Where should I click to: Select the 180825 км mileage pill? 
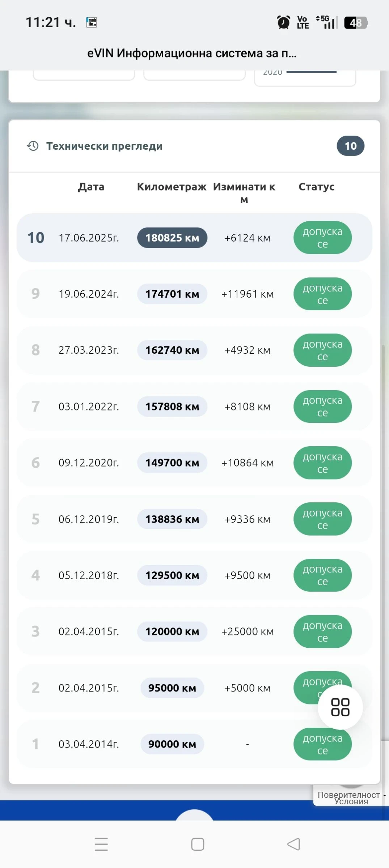[x=172, y=238]
